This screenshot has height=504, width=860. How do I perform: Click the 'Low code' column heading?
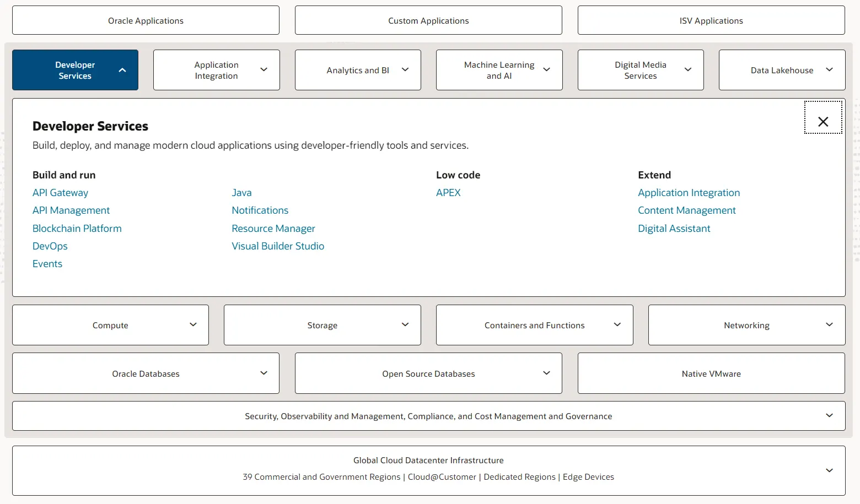tap(458, 175)
